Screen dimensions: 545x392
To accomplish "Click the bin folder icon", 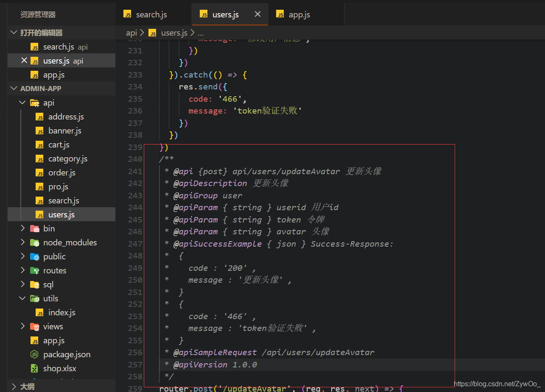I will tap(35, 228).
